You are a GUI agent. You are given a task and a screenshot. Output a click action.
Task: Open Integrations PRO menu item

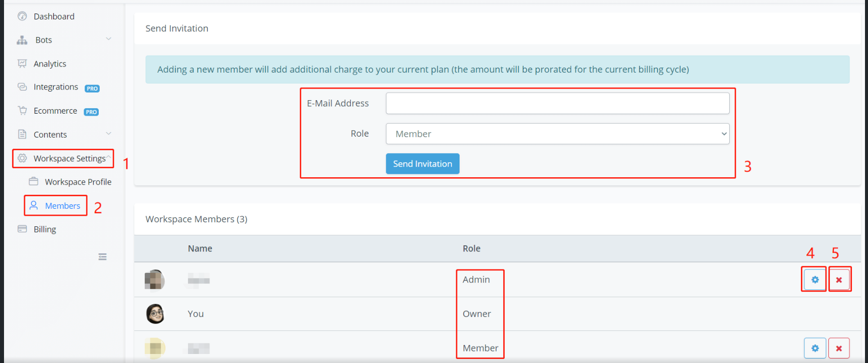56,87
